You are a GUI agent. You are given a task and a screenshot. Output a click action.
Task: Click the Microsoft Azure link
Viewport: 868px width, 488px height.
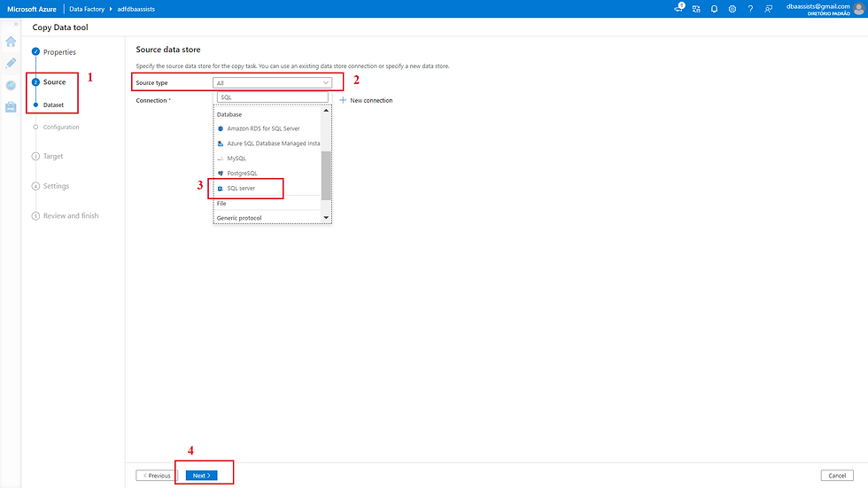(x=32, y=9)
